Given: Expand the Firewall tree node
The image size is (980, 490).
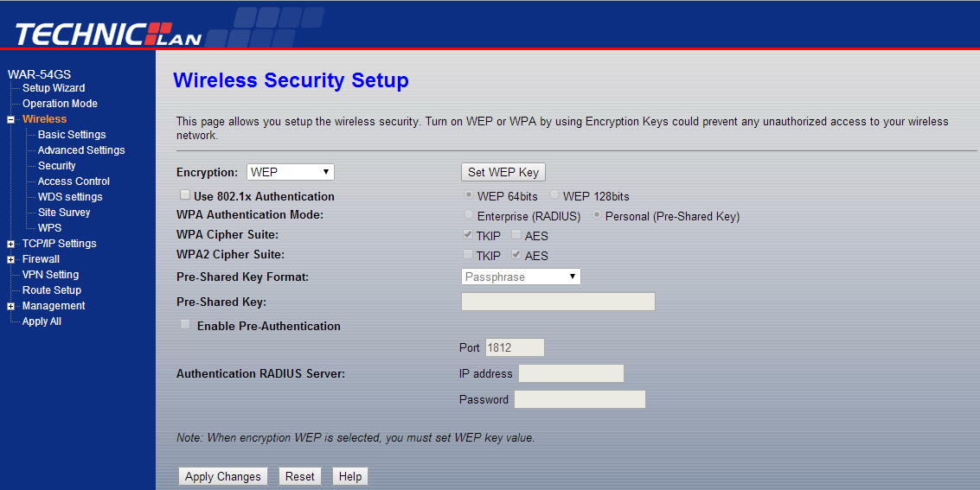Looking at the screenshot, I should point(10,259).
